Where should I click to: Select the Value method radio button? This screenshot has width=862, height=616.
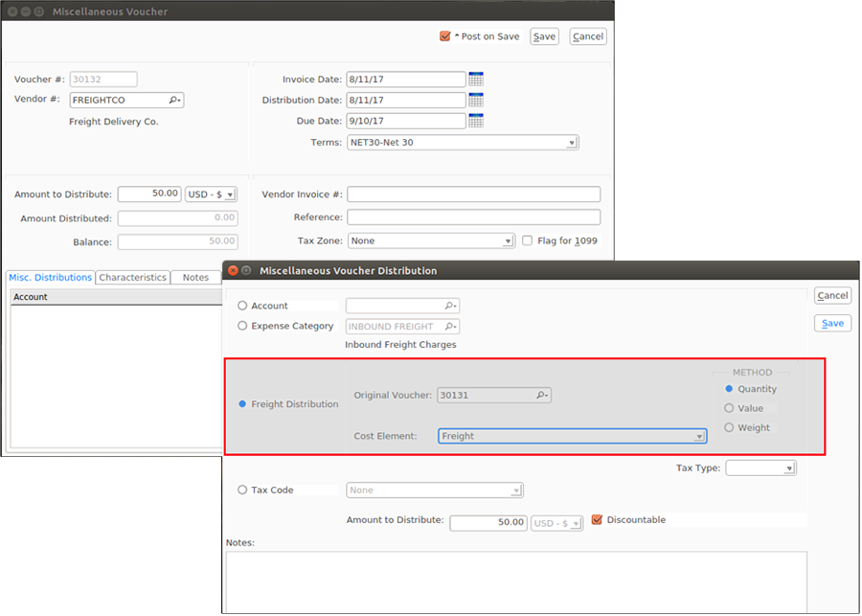[728, 408]
